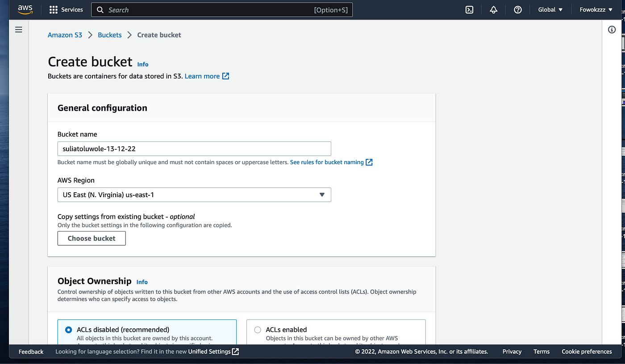Screen dimensions: 625x364
Task: Go to Amazon S3 breadcrumb
Action: pyautogui.click(x=65, y=35)
